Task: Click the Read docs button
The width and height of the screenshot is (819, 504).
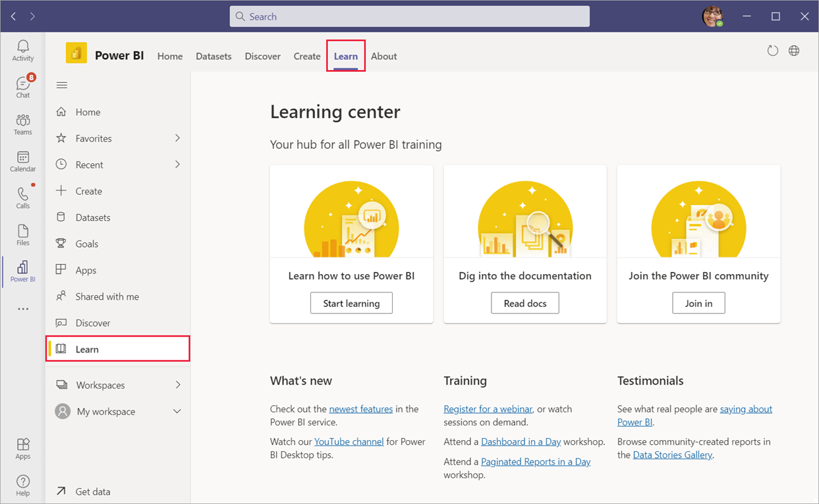Action: [x=525, y=303]
